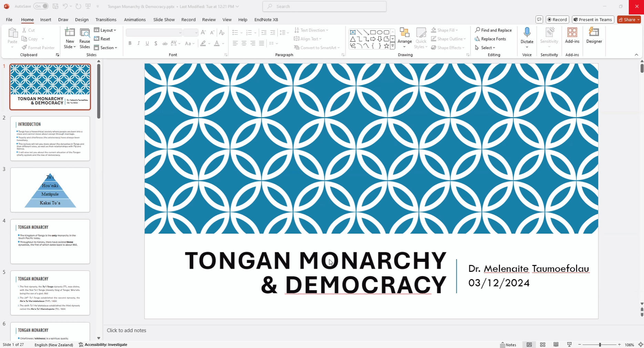Select the Introduction slide thumbnail

coord(50,139)
